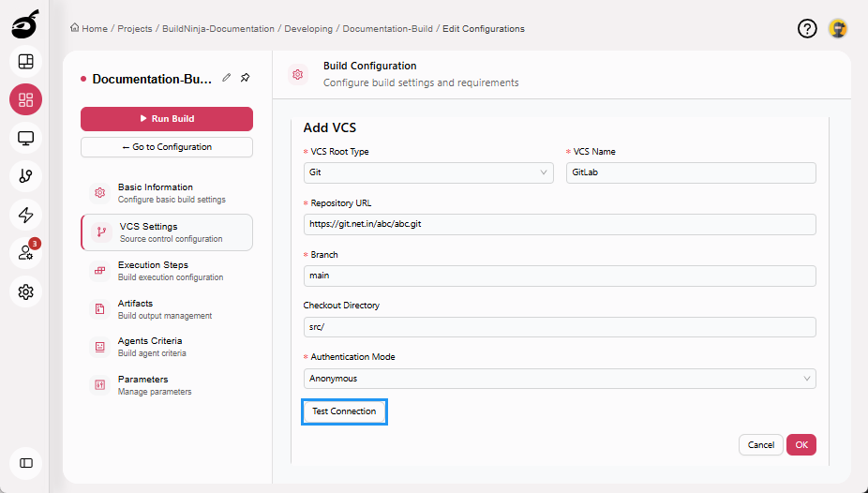Click the Test Connection button
This screenshot has height=493, width=868.
(344, 411)
